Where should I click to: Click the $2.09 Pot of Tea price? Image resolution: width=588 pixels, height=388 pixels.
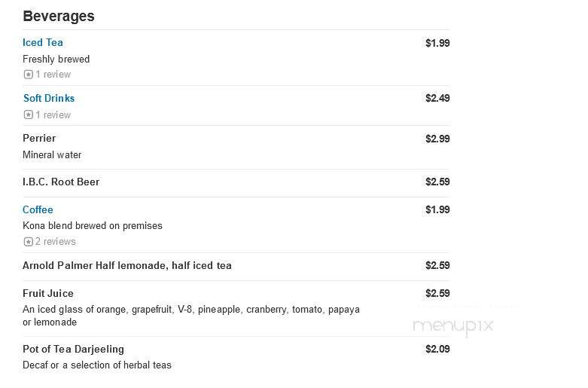tap(437, 349)
